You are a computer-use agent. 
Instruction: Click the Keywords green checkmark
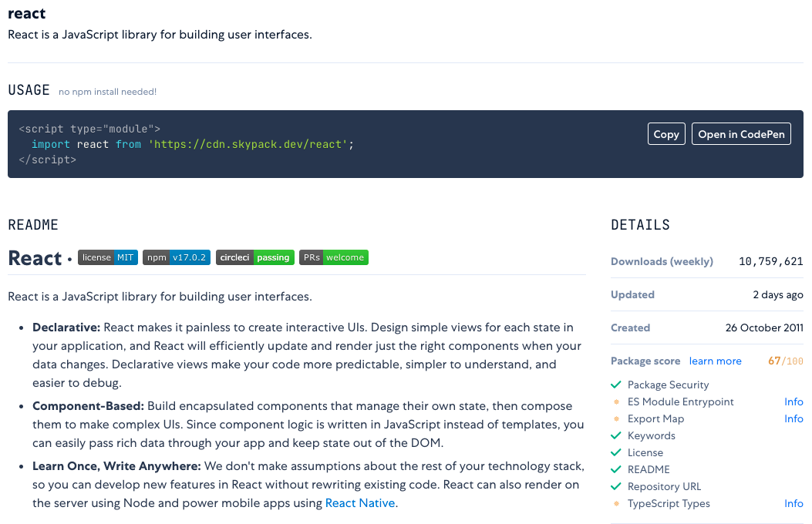615,435
